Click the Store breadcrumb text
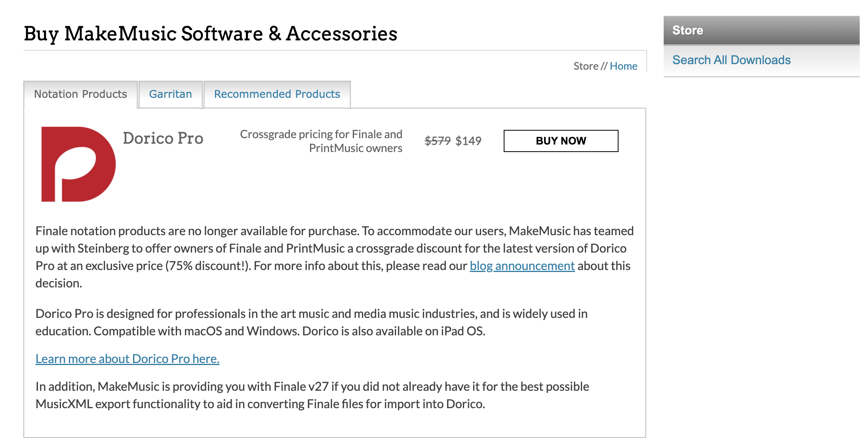 coord(586,66)
